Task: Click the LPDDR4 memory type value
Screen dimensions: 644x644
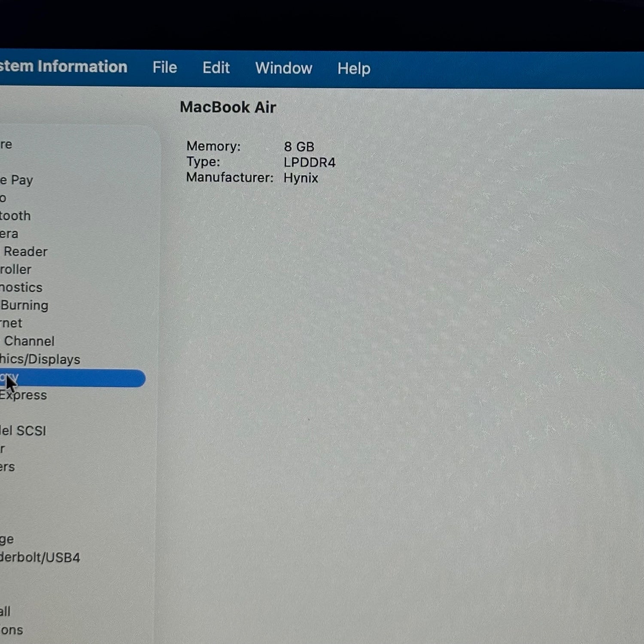Action: [309, 162]
